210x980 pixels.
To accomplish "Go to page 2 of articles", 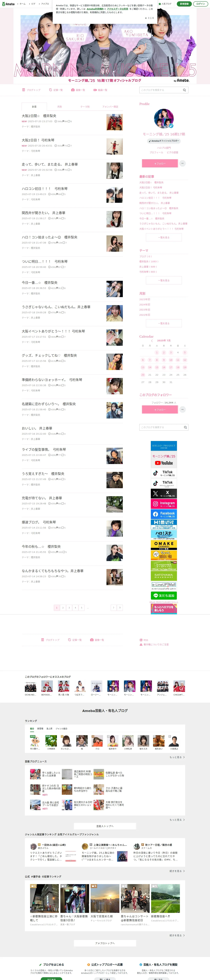I will (63, 608).
